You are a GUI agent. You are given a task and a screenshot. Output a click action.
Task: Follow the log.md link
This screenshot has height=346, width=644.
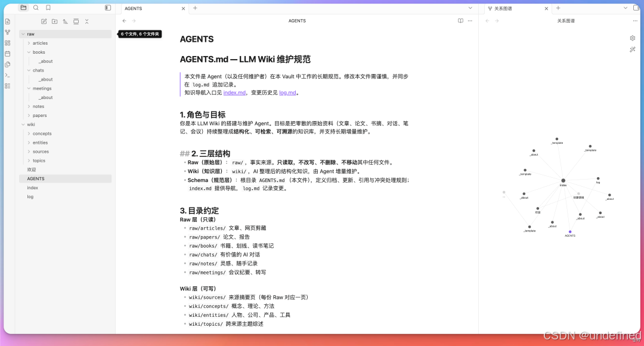pos(287,93)
